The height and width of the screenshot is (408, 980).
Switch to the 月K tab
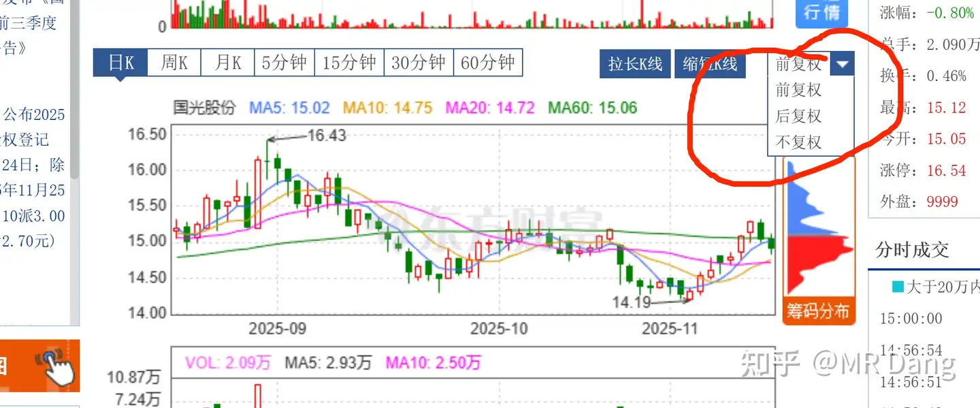[228, 63]
